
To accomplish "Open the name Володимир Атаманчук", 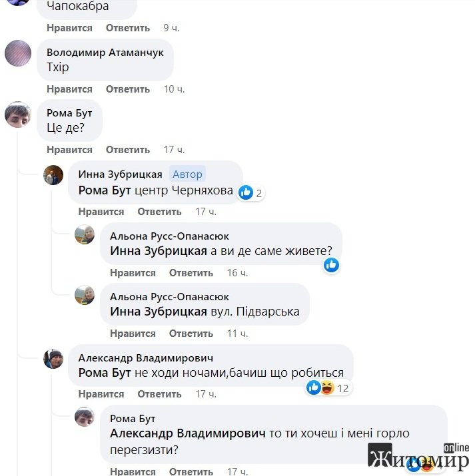I will pos(105,53).
